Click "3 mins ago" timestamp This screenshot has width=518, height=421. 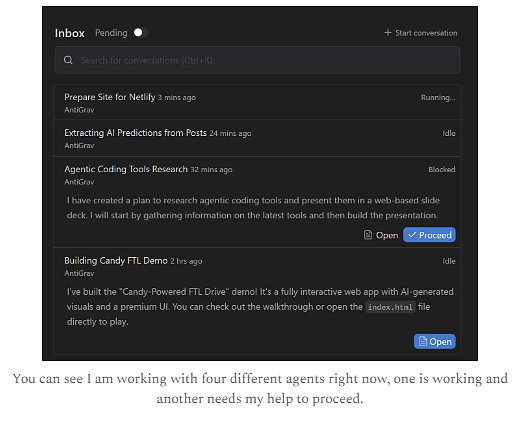coord(177,98)
